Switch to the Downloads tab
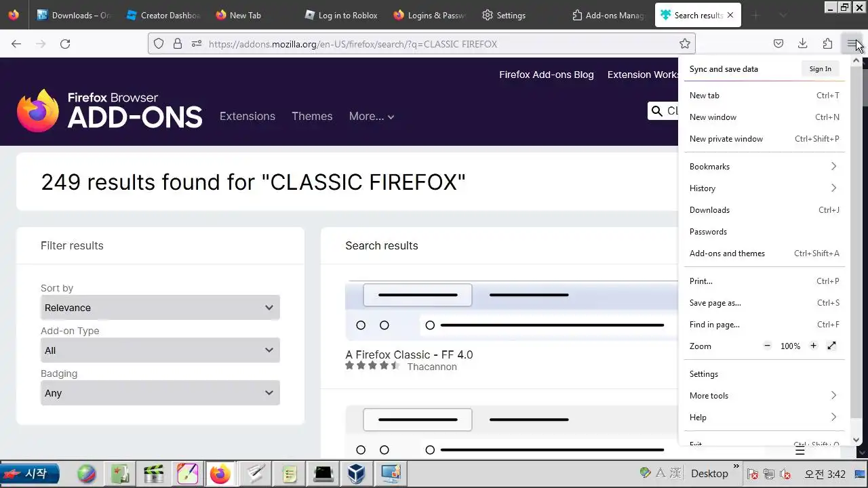Screen dimensions: 868x488 point(73,15)
